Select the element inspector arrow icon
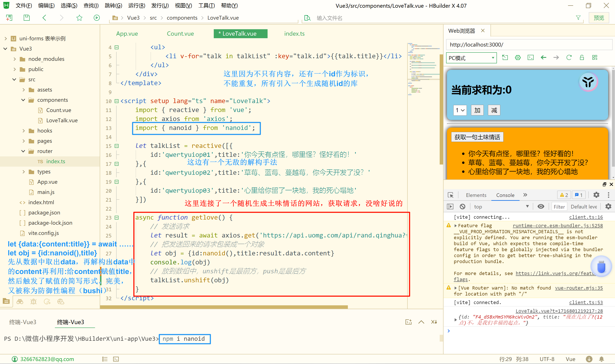The height and width of the screenshot is (364, 615). 451,195
